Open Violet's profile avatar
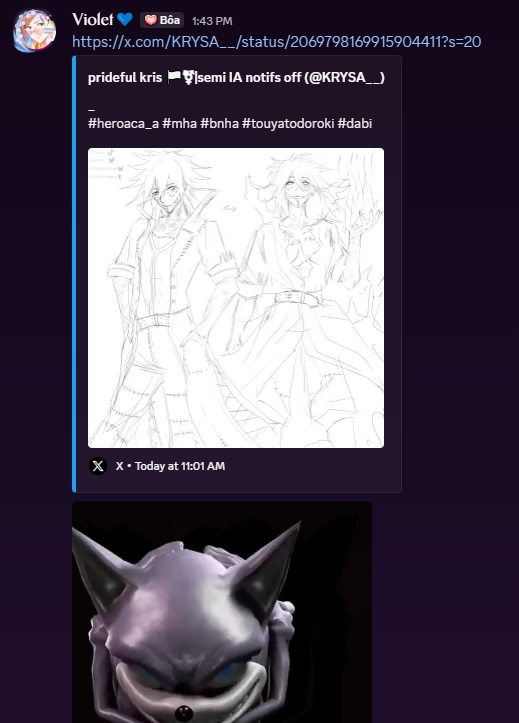 pos(35,30)
